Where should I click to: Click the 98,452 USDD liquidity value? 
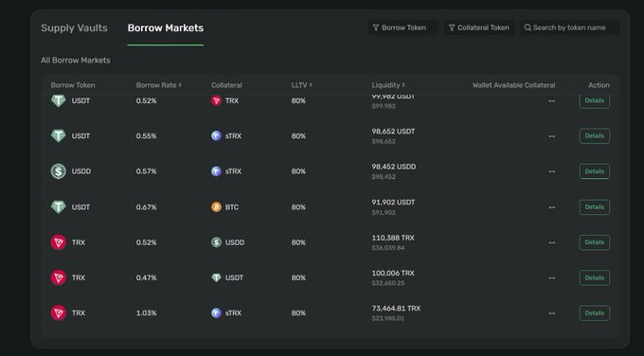(393, 167)
